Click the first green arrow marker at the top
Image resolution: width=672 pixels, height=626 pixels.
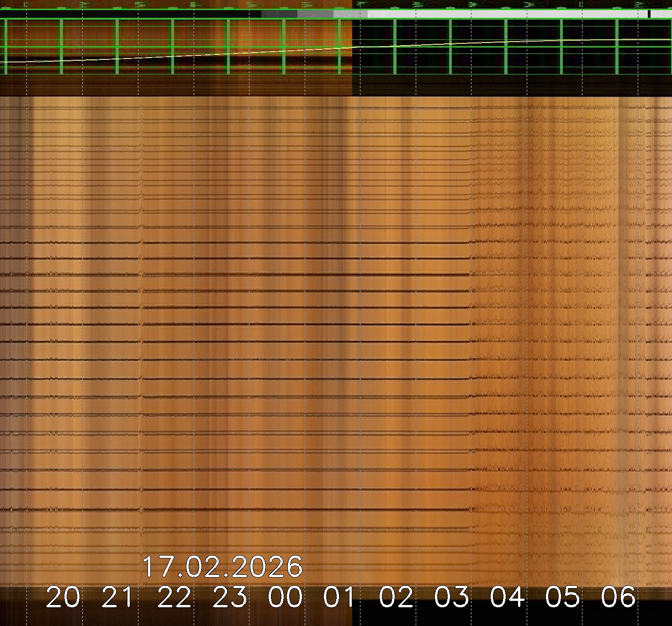click(x=83, y=5)
